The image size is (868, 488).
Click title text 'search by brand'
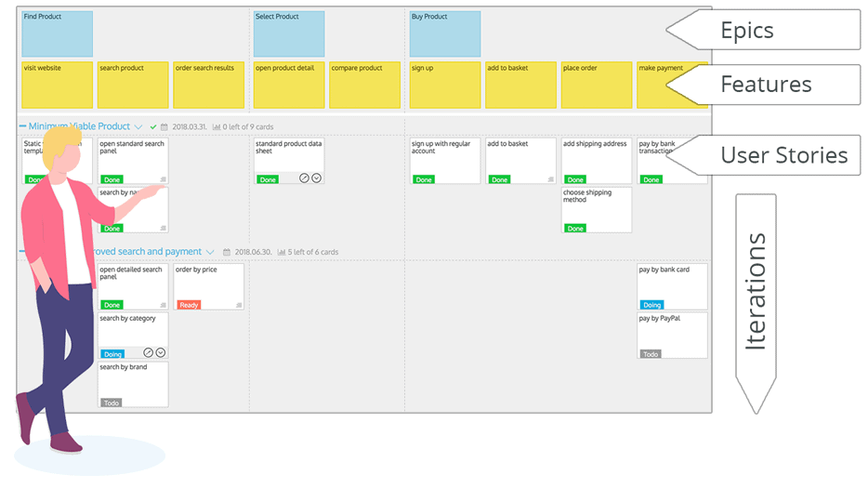pyautogui.click(x=123, y=367)
